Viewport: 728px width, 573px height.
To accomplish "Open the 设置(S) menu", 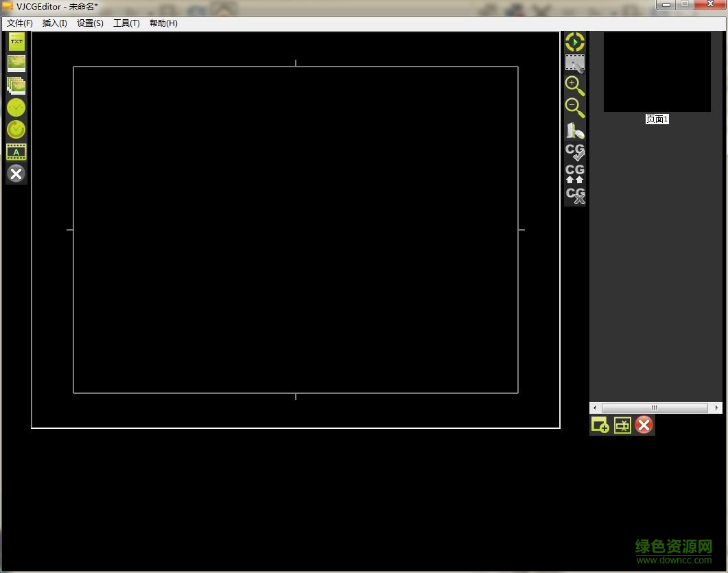I will coord(90,23).
